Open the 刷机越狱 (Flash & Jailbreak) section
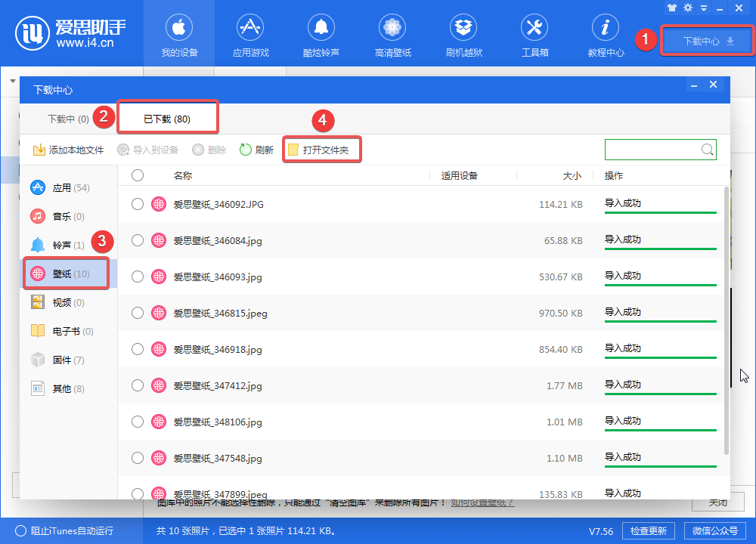The image size is (756, 544). (x=463, y=34)
